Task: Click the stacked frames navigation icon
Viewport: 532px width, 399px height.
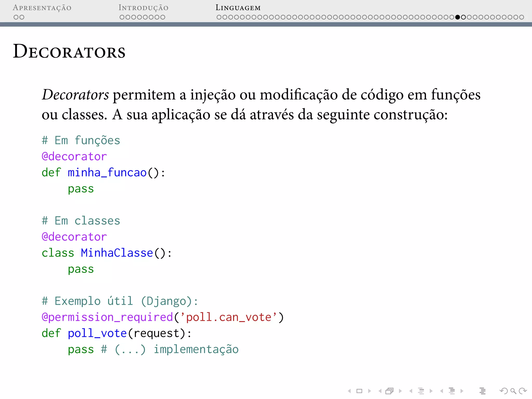Action: [x=390, y=391]
